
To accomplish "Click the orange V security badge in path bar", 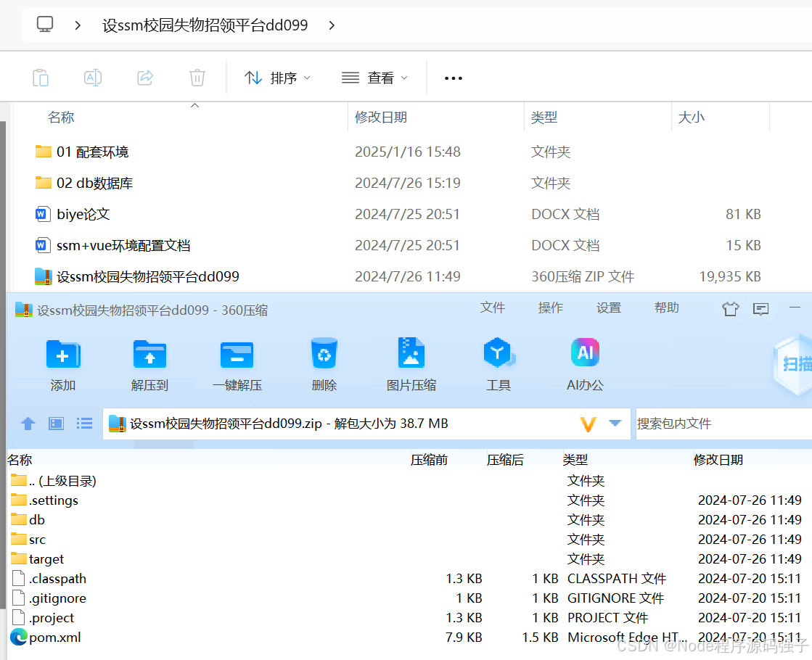I will click(589, 424).
